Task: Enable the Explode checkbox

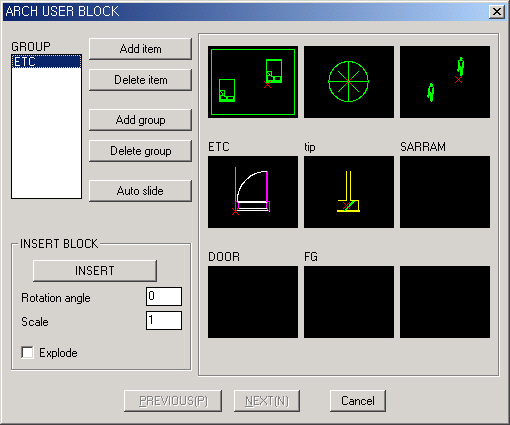Action: click(x=27, y=353)
